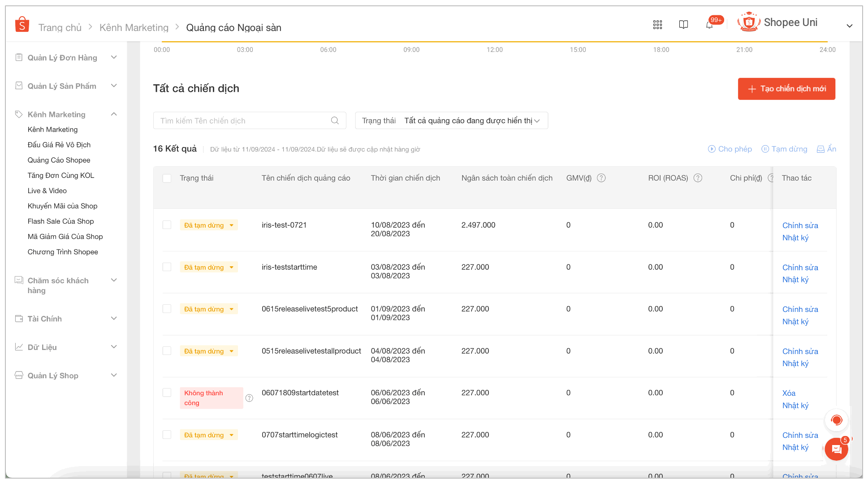Screen dimensions: 868x484
Task: Click the red support assistant icon
Action: click(836, 420)
